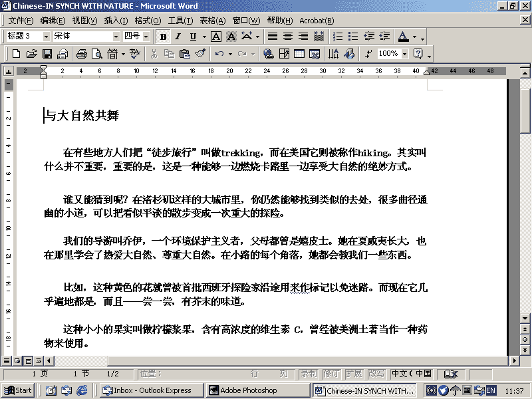This screenshot has height=399, width=532.
Task: Click the Save icon in the toolbar
Action: tap(47, 54)
